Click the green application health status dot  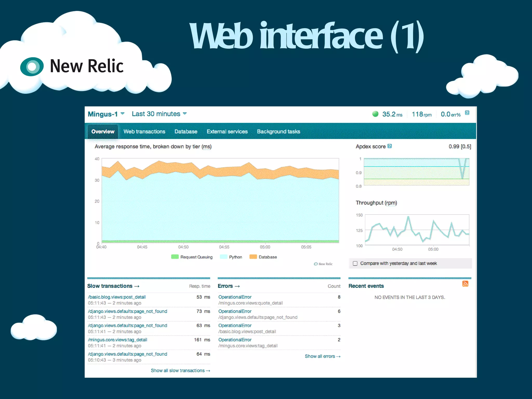(x=375, y=114)
